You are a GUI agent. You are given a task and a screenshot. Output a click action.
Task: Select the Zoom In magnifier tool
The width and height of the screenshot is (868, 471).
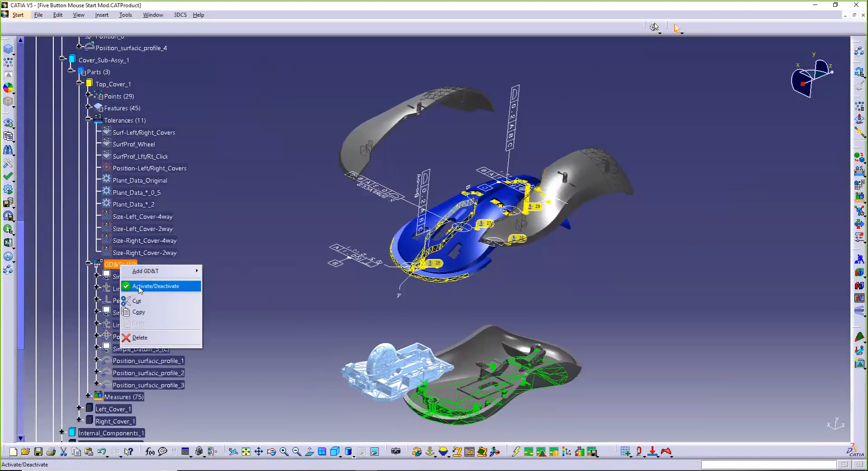(x=284, y=452)
